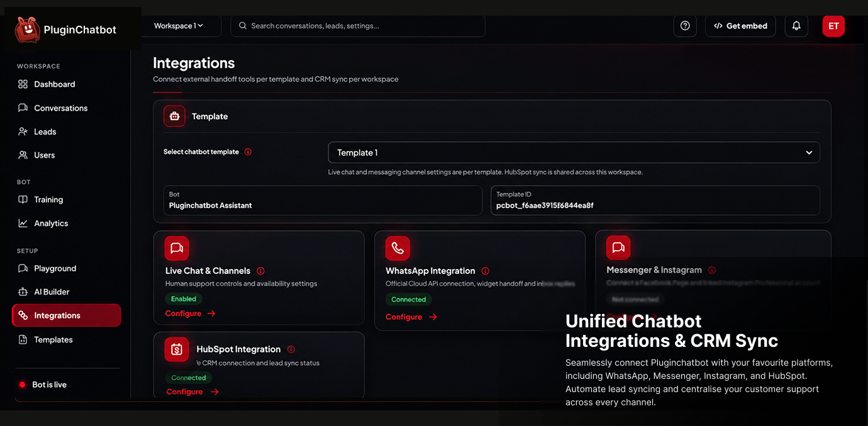The height and width of the screenshot is (426, 868).
Task: Click the Messenger & Instagram title
Action: [x=654, y=270]
